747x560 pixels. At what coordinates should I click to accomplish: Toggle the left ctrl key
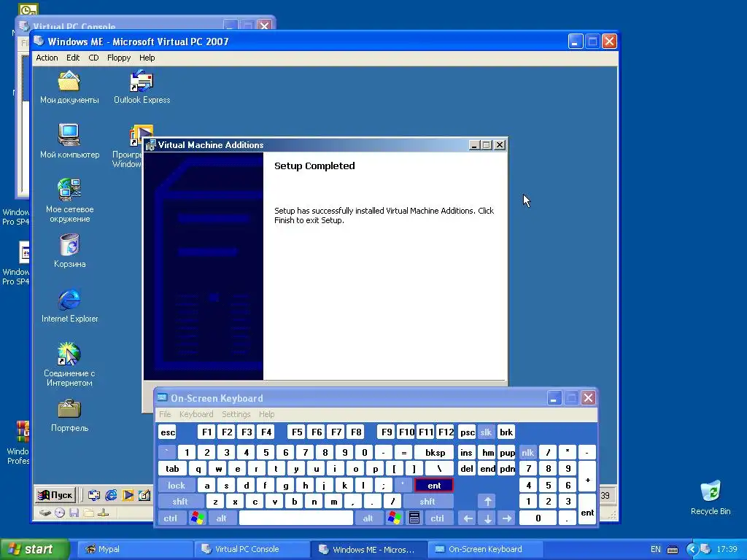(171, 518)
